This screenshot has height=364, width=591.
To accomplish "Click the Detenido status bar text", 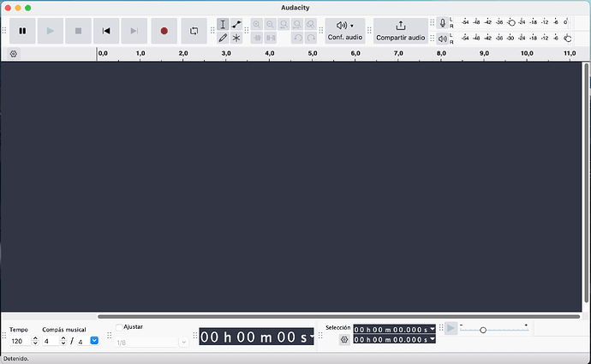I will 15,358.
